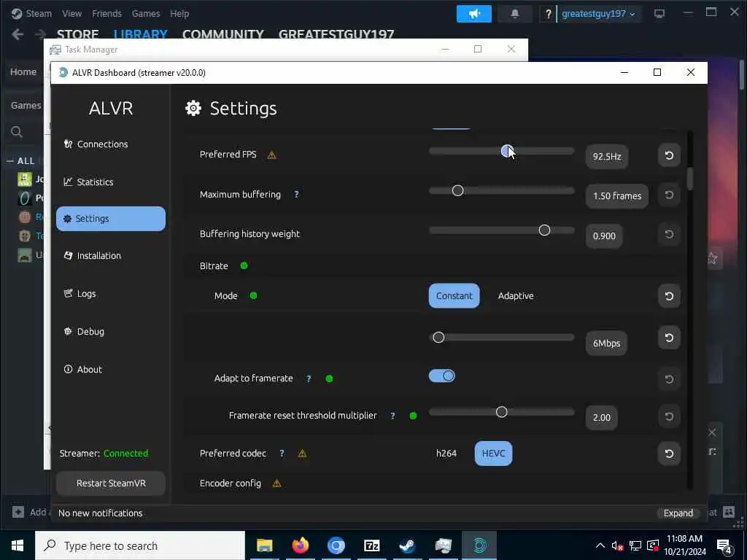Open 7-Zip from the taskbar

click(371, 545)
